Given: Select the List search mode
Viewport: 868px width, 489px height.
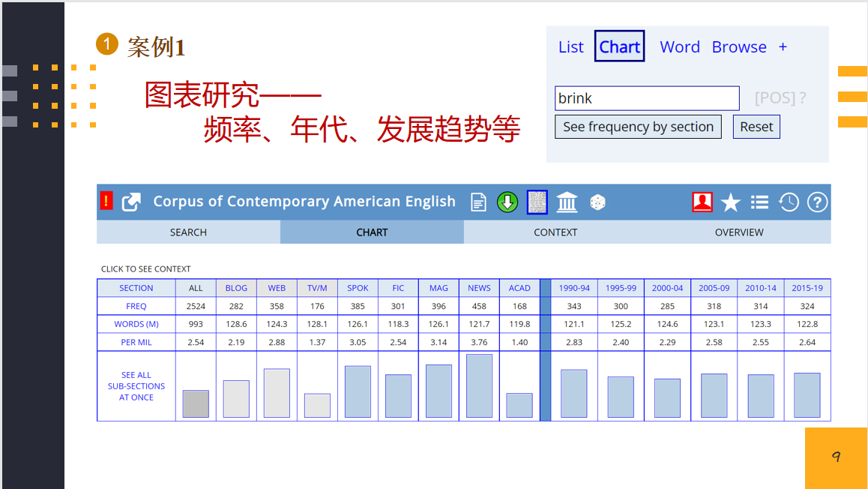Looking at the screenshot, I should (x=570, y=47).
